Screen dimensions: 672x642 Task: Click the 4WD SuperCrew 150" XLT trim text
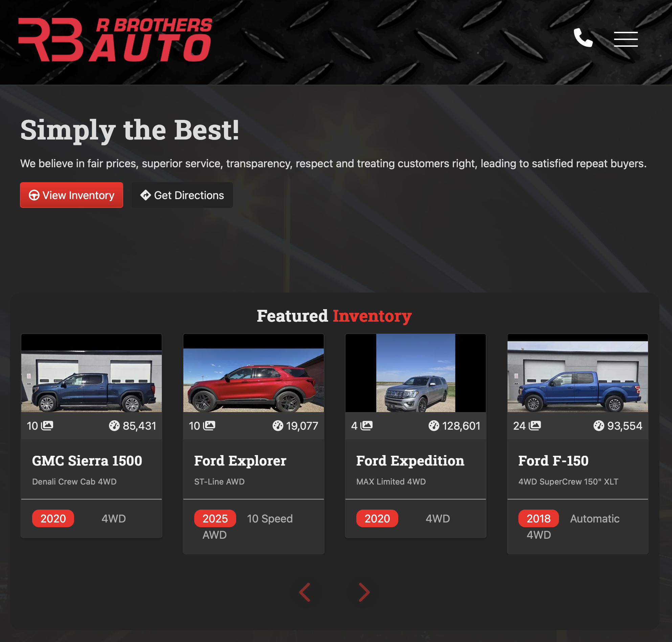click(x=568, y=481)
